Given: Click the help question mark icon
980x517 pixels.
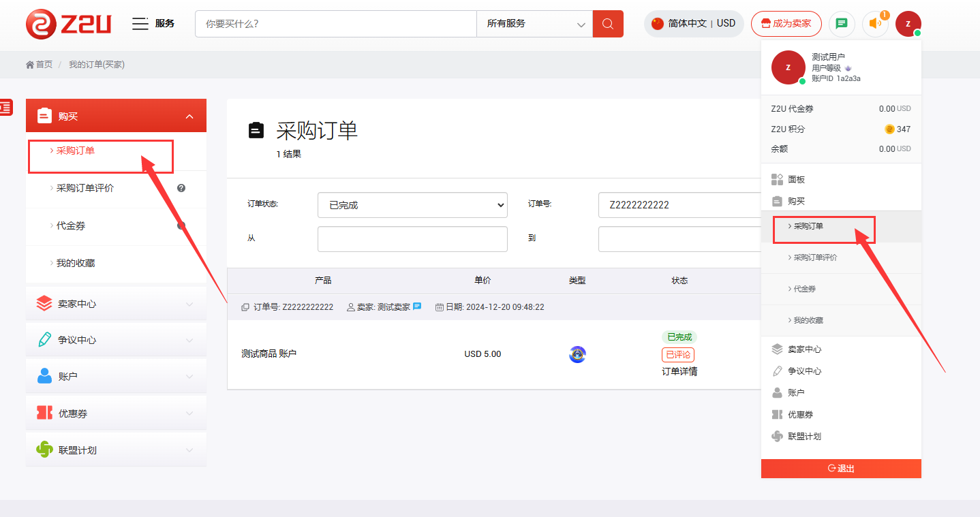Looking at the screenshot, I should [x=181, y=188].
